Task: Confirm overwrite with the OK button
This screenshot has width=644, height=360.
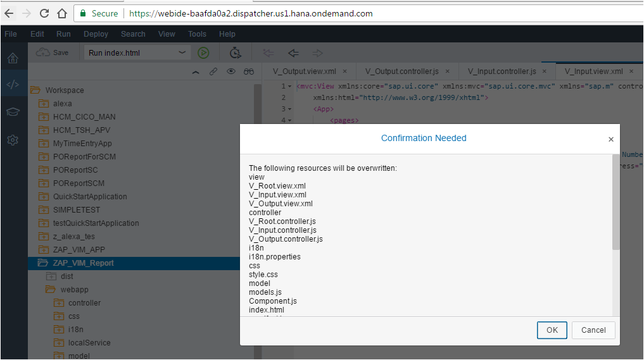Action: 552,330
